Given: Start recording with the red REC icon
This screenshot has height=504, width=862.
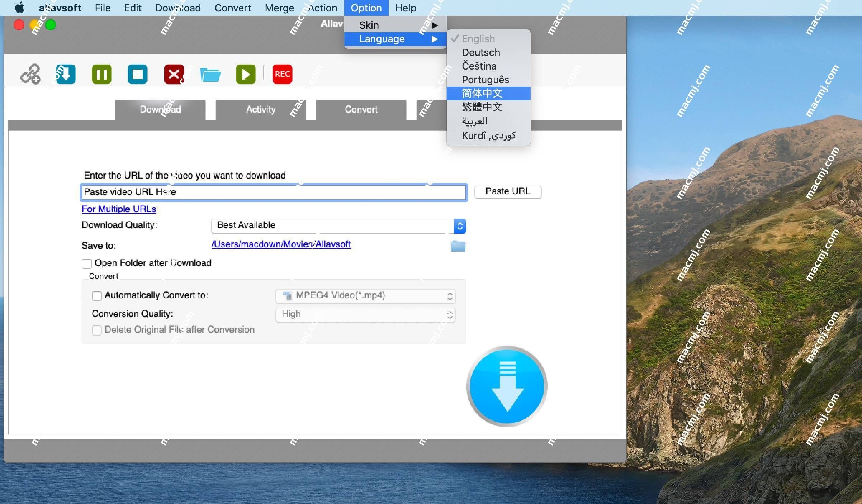Looking at the screenshot, I should click(282, 74).
